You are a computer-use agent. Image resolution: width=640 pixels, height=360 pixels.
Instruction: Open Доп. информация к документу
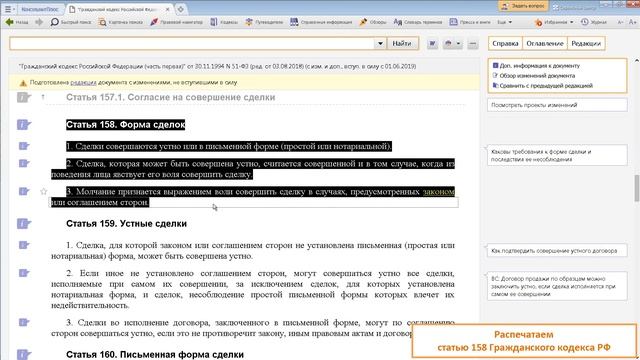click(536, 65)
